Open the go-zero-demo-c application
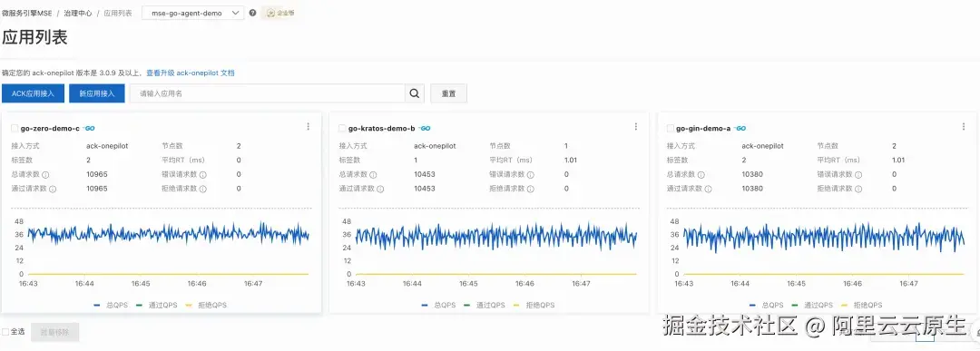This screenshot has height=351, width=980. pyautogui.click(x=50, y=128)
